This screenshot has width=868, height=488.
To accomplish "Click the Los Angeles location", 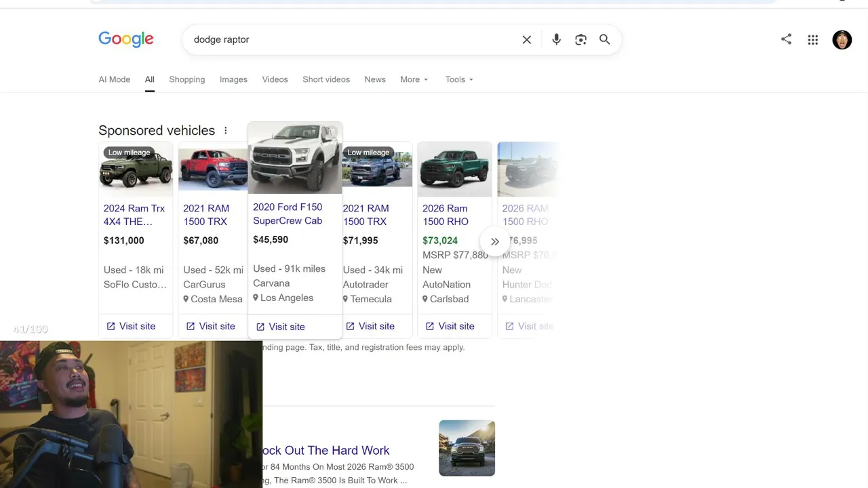I will [283, 298].
